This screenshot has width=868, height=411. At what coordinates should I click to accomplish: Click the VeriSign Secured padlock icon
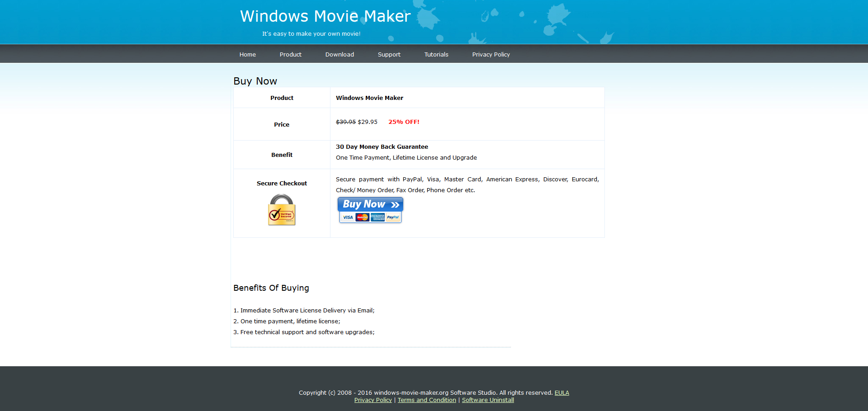pos(282,210)
